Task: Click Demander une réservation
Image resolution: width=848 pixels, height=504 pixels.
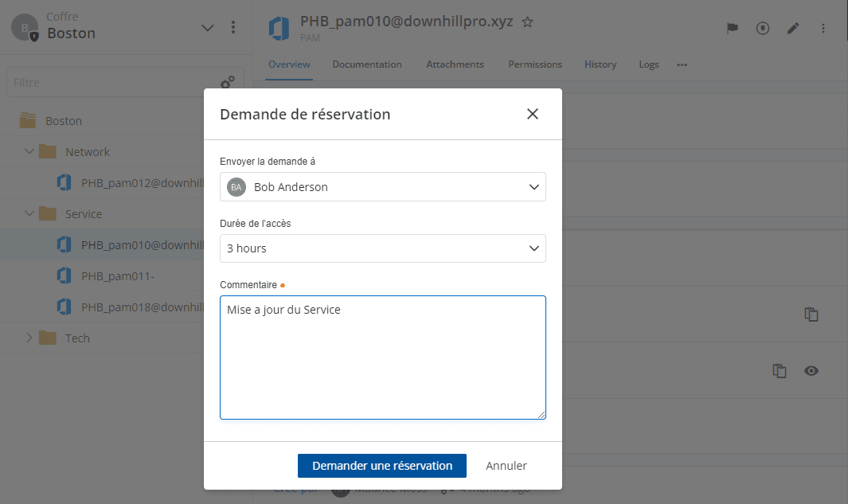Action: [x=381, y=466]
